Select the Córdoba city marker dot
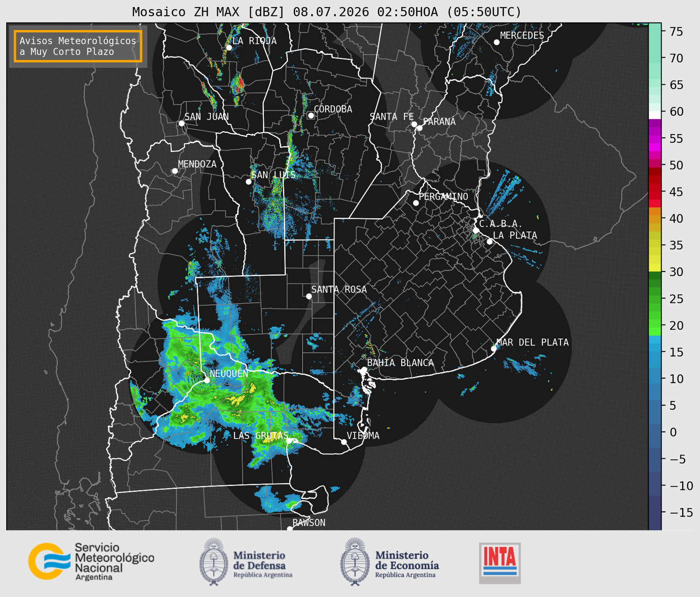700x597 pixels. (311, 115)
